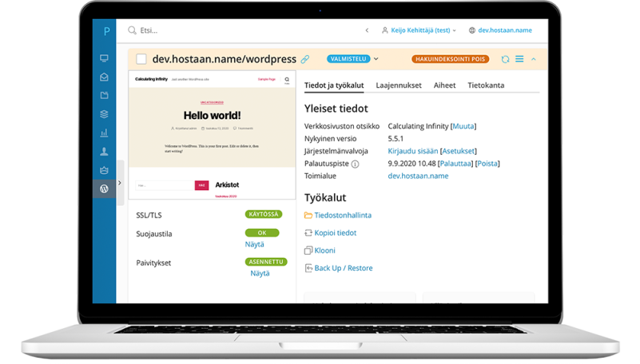The image size is (640, 364).
Task: Open the Files folder icon in sidebar
Action: pyautogui.click(x=104, y=95)
